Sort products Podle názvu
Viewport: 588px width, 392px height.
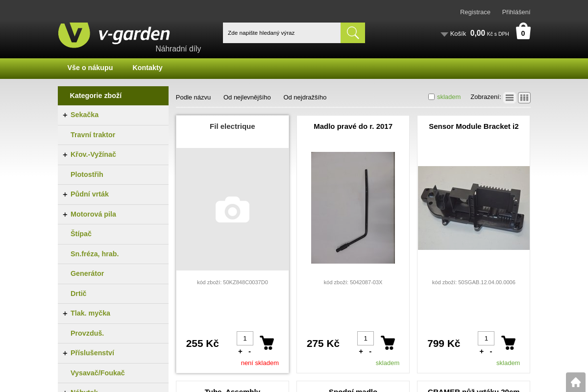point(193,97)
